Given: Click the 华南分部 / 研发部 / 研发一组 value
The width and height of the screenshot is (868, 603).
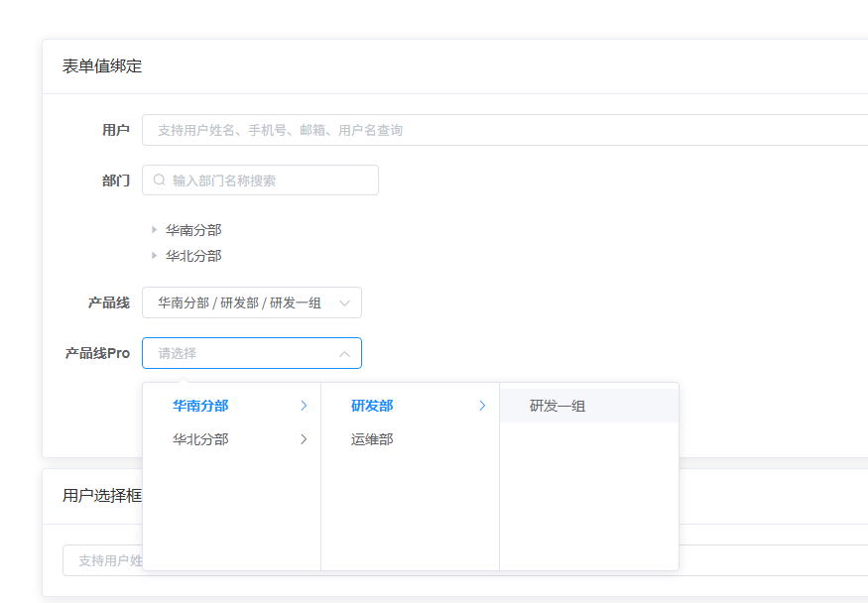Looking at the screenshot, I should click(239, 303).
